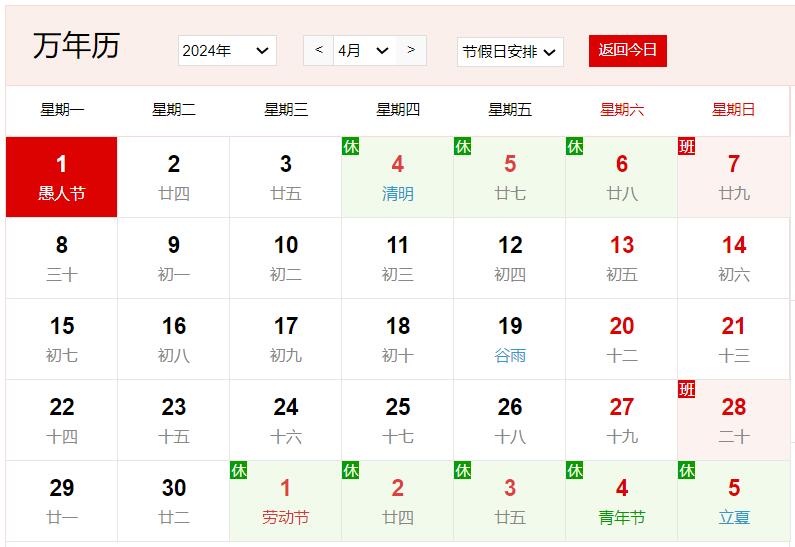Select April 13 初五 Saturday cell

[x=622, y=258]
